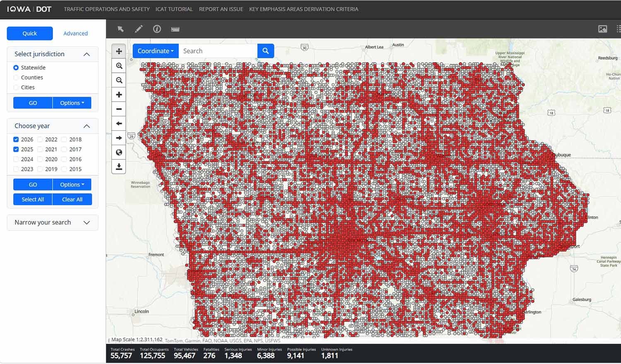The height and width of the screenshot is (364, 621).
Task: Click the pan move tool
Action: 119,51
